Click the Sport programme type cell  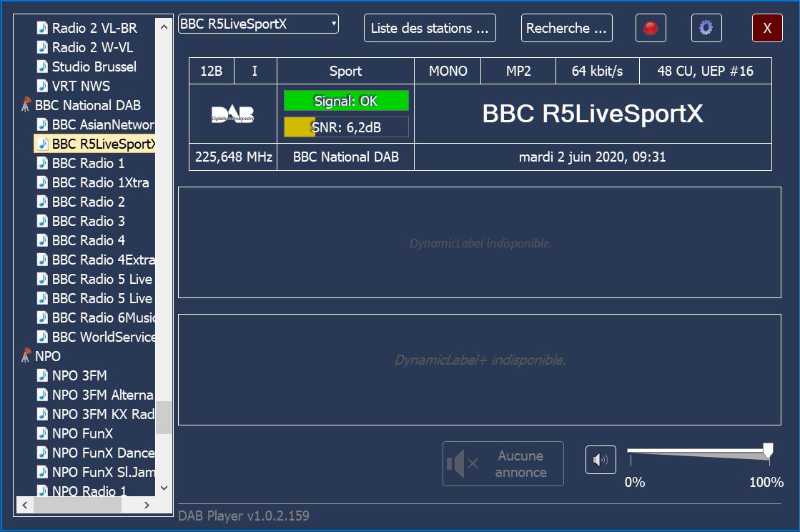coord(345,71)
